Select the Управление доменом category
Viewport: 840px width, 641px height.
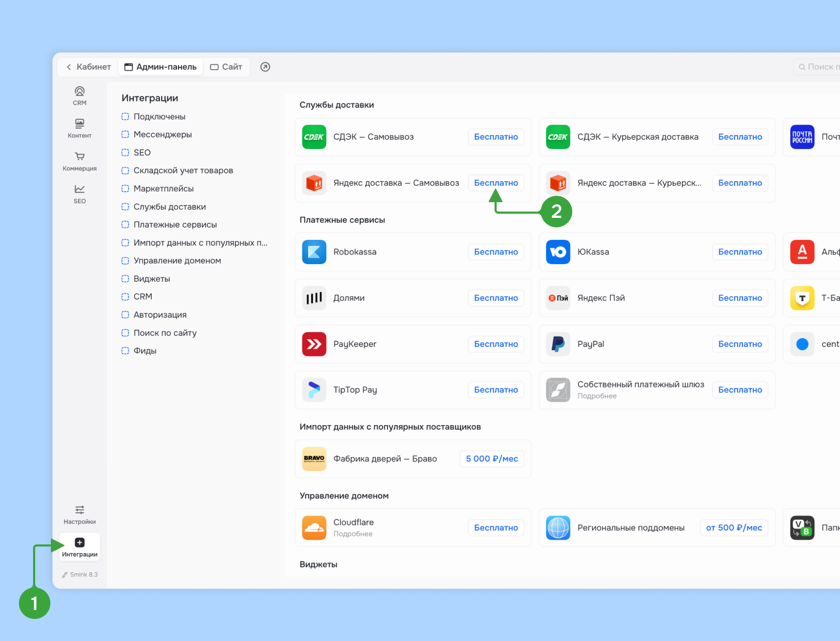point(171,260)
